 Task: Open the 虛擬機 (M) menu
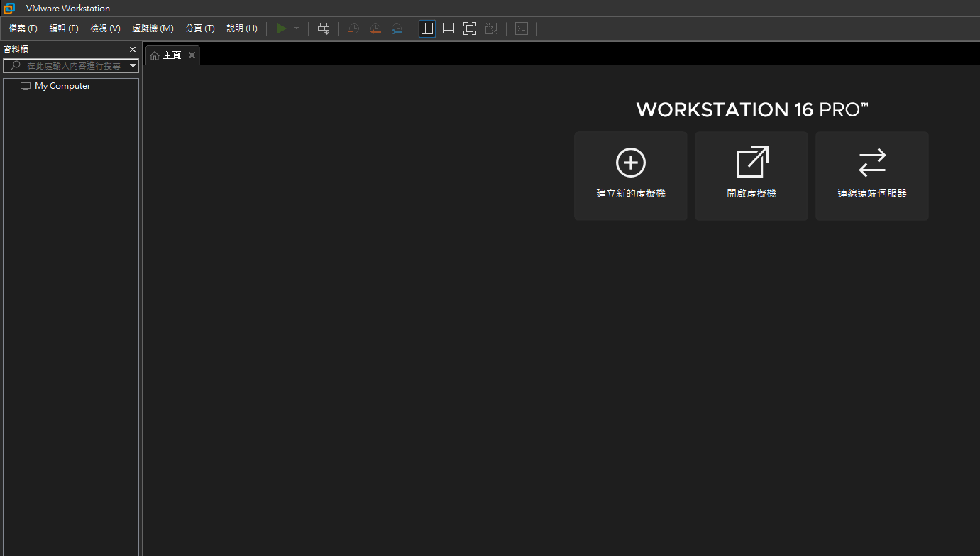tap(153, 28)
